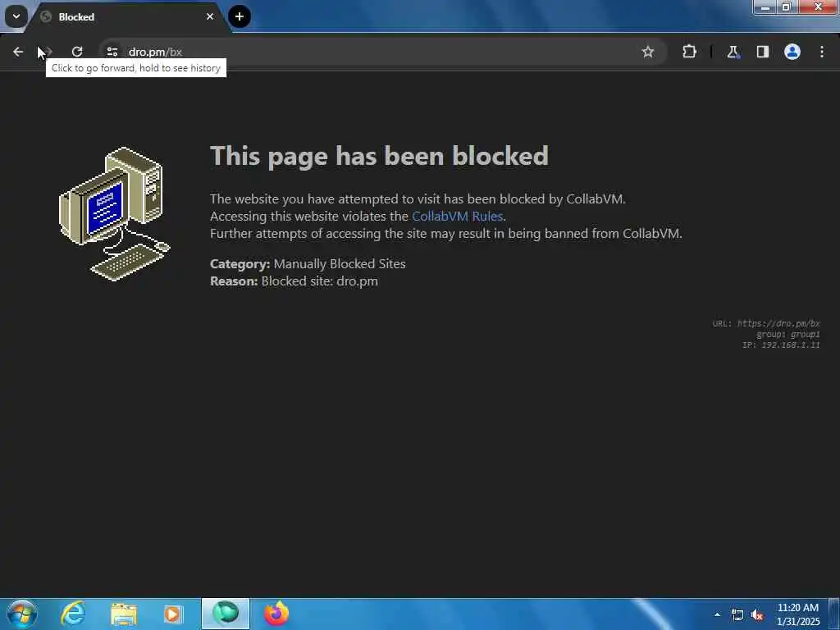Screen dimensions: 840x630
Task: Show hidden system tray icons
Action: 717,614
